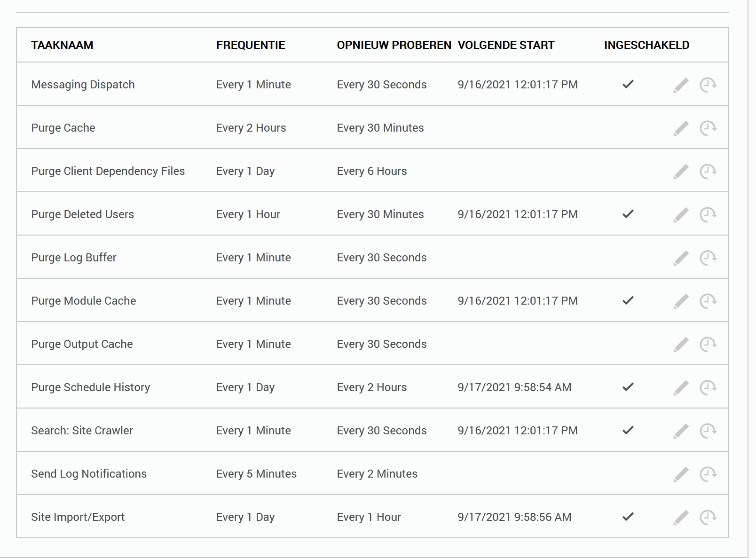Screen dimensions: 756x558
Task: Disable the Site Import/Export task
Action: point(628,517)
